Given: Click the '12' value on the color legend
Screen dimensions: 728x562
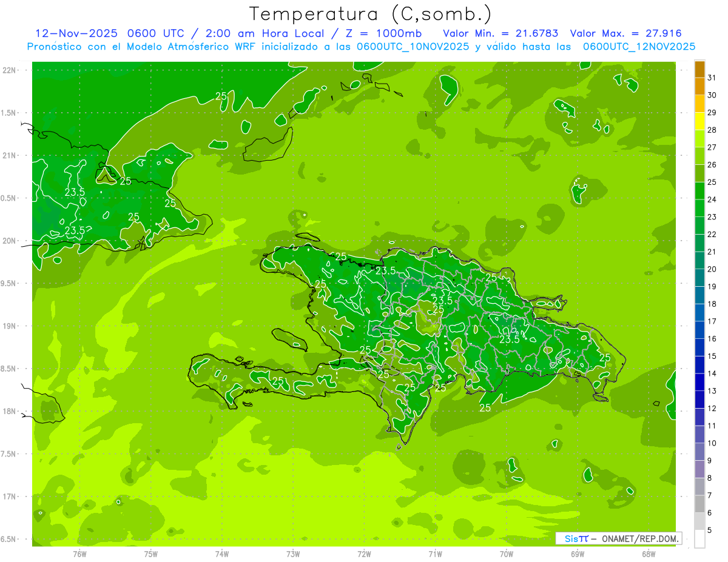Looking at the screenshot, I should (712, 409).
